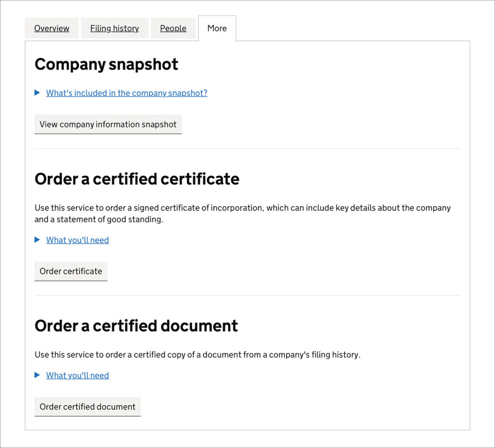Open the certificate section's "What you'll need" link
The height and width of the screenshot is (448, 495).
[x=77, y=240]
